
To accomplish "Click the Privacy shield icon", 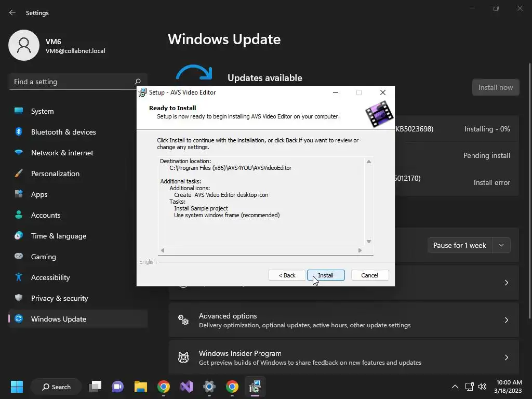I will point(19,298).
